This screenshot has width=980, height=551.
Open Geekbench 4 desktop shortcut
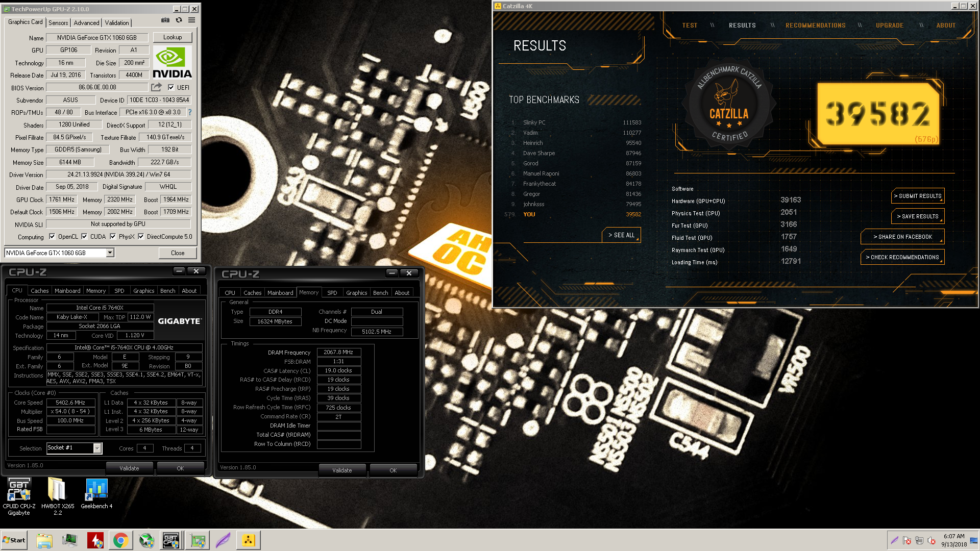tap(96, 494)
